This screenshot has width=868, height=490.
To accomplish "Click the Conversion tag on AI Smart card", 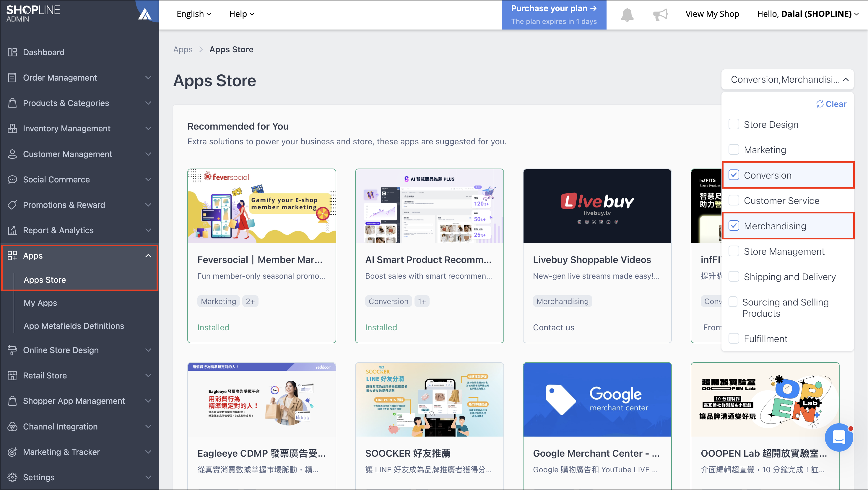I will click(x=388, y=301).
